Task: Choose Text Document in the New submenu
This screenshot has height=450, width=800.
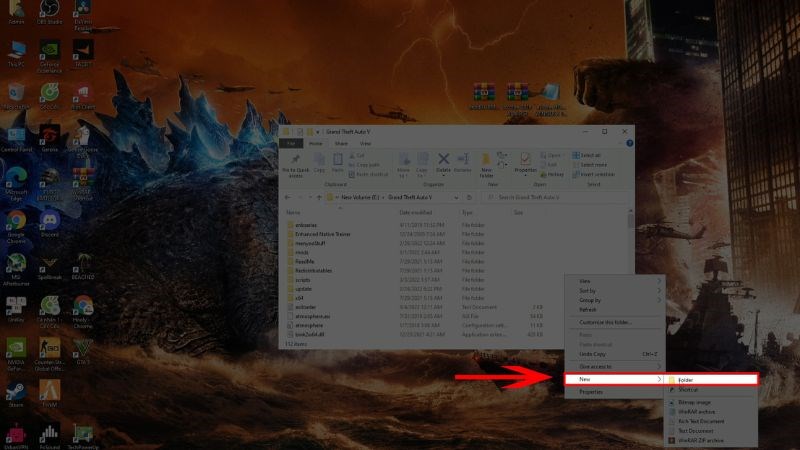Action: 711,431
